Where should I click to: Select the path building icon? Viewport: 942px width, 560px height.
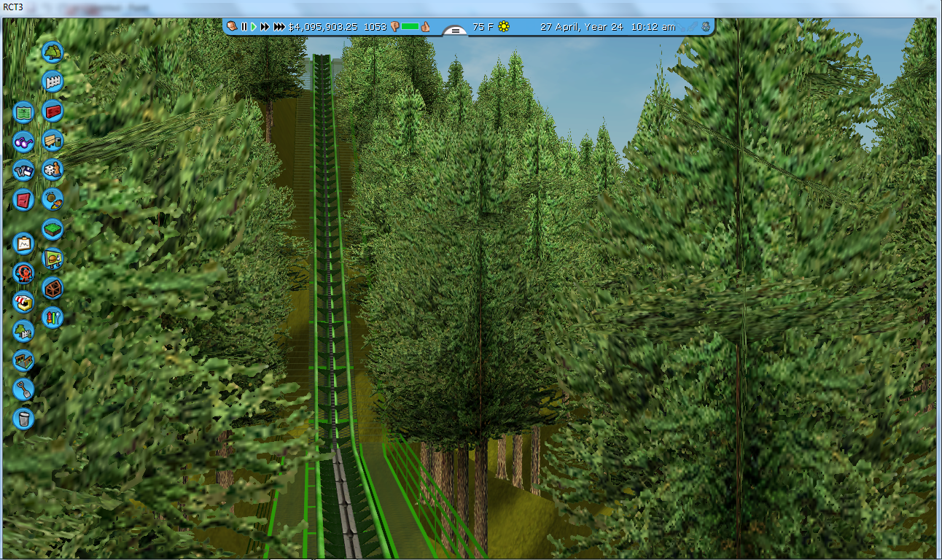pyautogui.click(x=23, y=360)
